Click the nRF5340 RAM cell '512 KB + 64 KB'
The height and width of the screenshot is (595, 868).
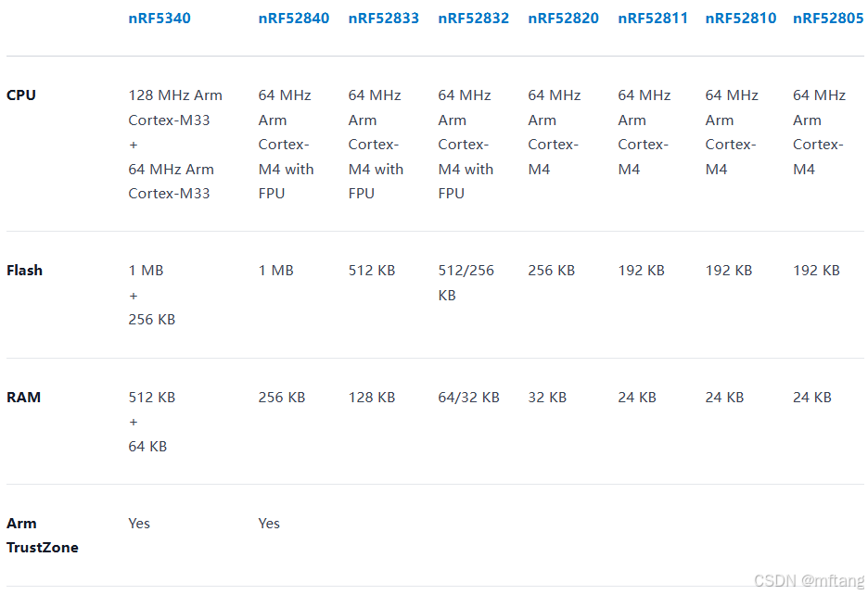152,422
